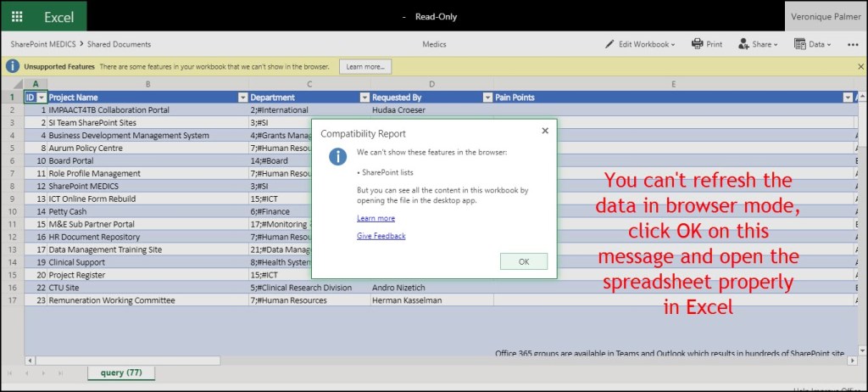Image resolution: width=868 pixels, height=392 pixels.
Task: Click the Data table icon
Action: 799,44
